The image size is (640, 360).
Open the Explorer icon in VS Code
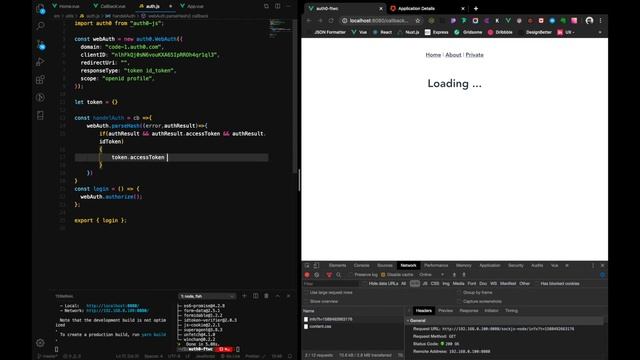40,9
